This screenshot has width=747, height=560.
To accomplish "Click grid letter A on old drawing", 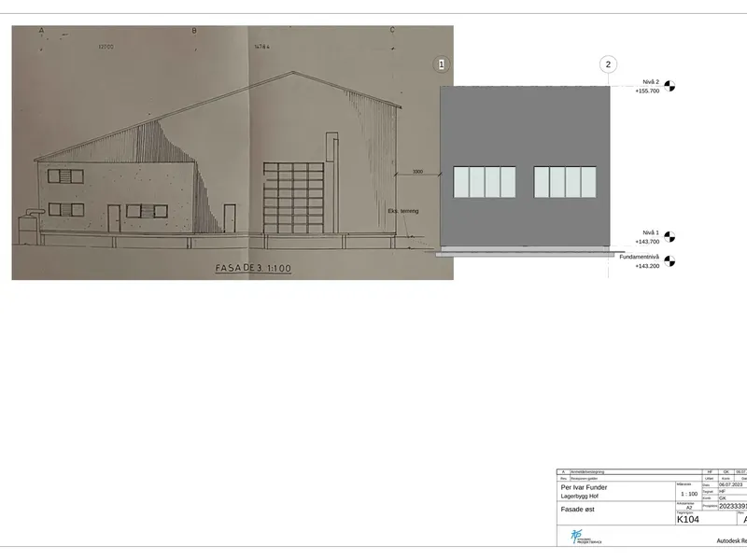I will 41,31.
